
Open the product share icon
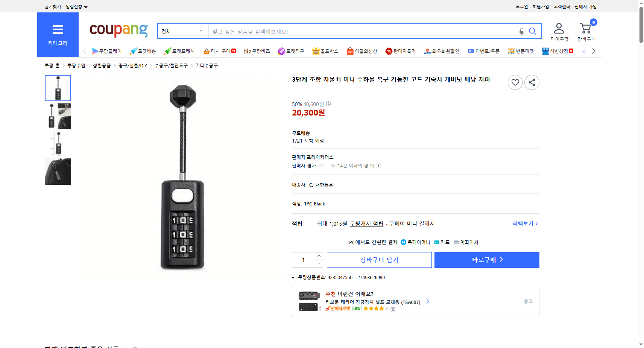coord(532,82)
